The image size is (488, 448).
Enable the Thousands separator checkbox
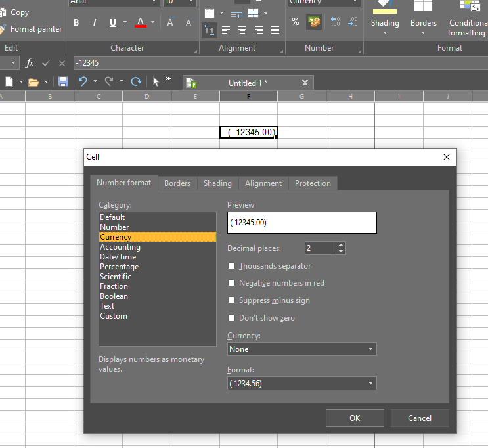[x=231, y=266]
